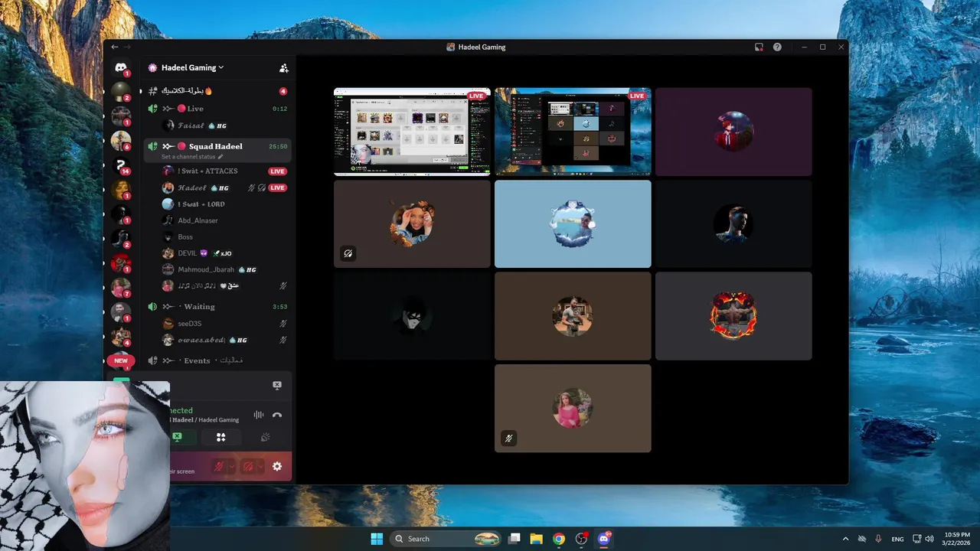Open the clock showing 10:59 PM
This screenshot has width=980, height=551.
(x=957, y=539)
